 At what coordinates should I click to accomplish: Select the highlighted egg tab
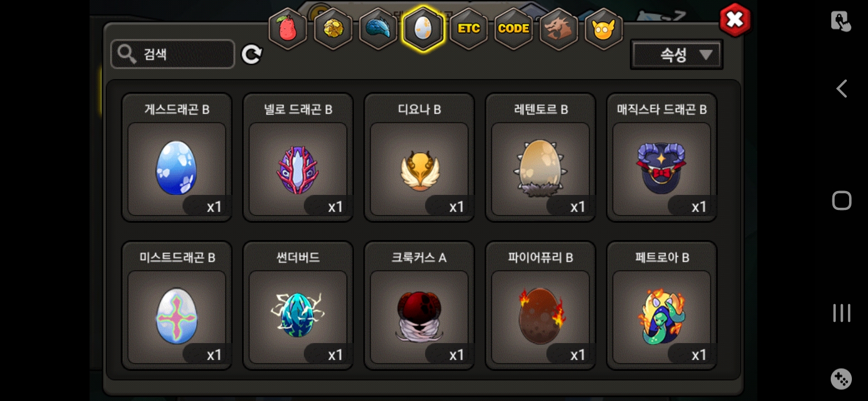tap(423, 29)
